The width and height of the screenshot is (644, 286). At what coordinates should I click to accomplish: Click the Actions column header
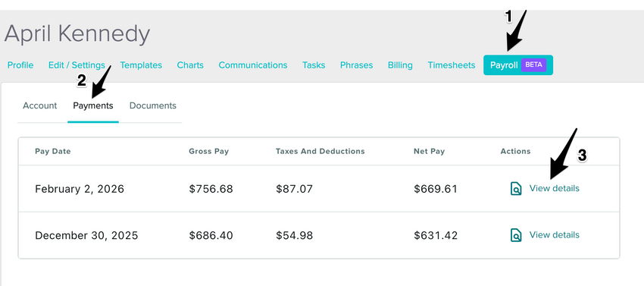point(515,152)
